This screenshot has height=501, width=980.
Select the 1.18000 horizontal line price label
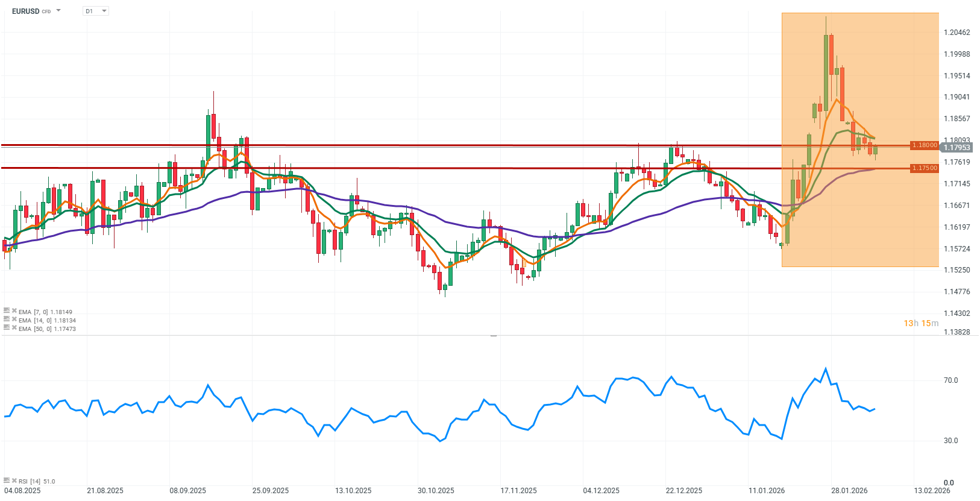(x=924, y=145)
